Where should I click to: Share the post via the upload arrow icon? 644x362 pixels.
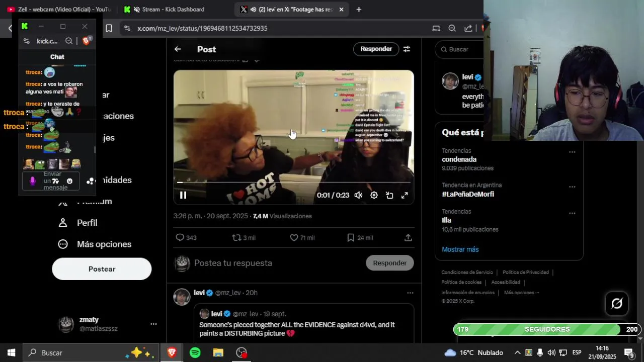pos(408,237)
